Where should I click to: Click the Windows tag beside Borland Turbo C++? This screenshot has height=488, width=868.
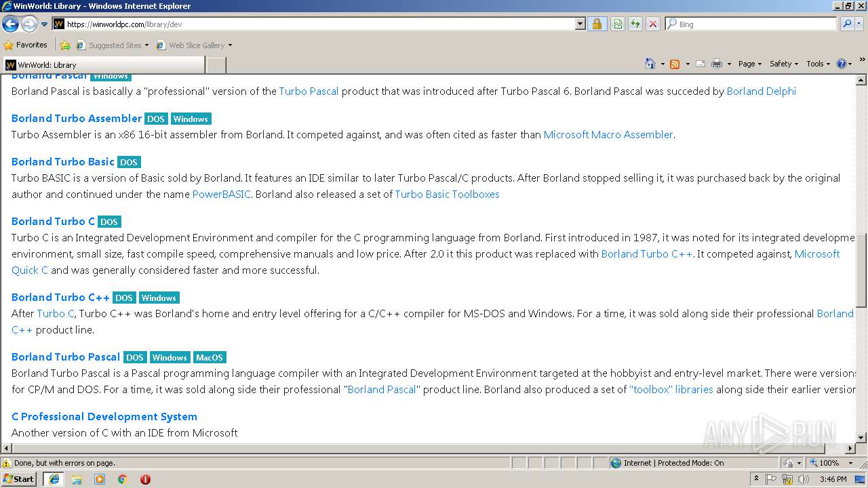(x=159, y=298)
